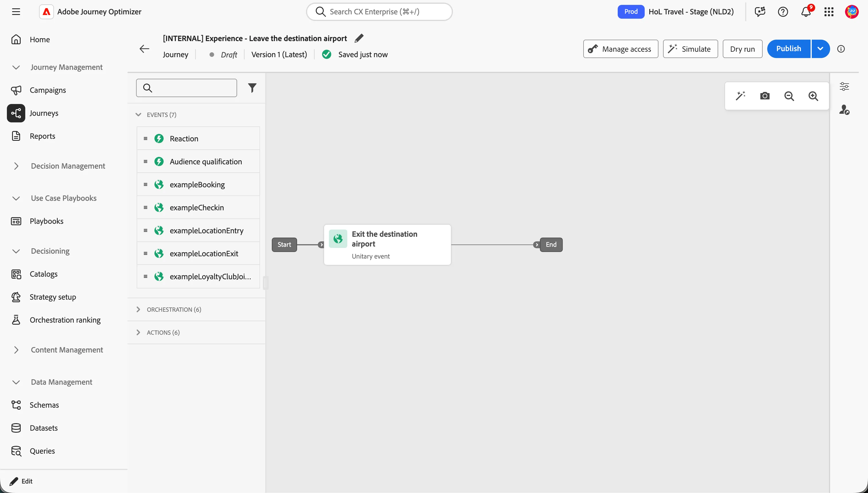This screenshot has width=868, height=493.
Task: Click the Dry run button
Action: [742, 49]
